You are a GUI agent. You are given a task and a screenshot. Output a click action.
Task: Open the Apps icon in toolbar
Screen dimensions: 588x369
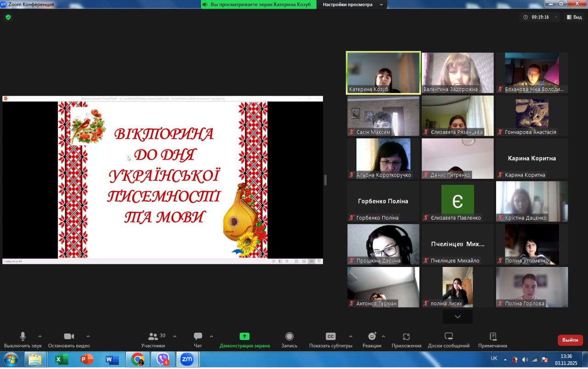[x=406, y=337]
